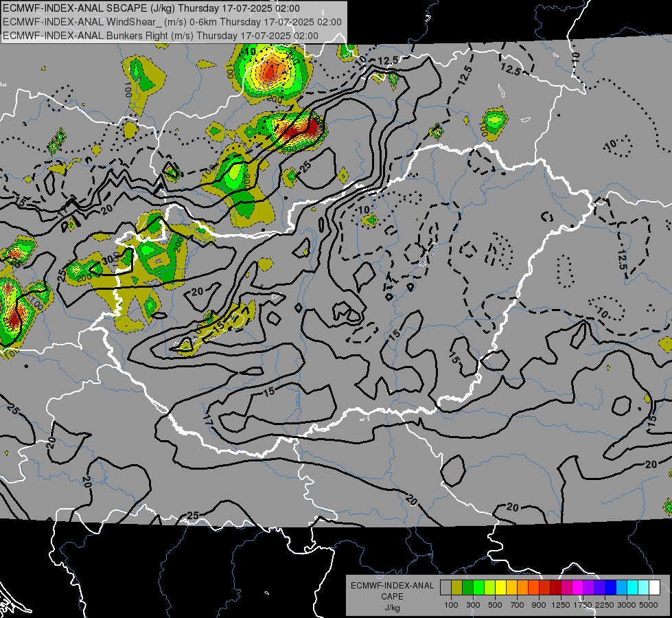Select the white legend swatch

pyautogui.click(x=656, y=588)
